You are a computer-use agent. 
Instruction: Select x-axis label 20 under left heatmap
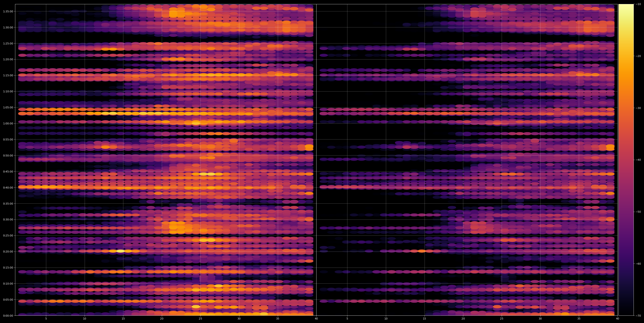pyautogui.click(x=162, y=319)
